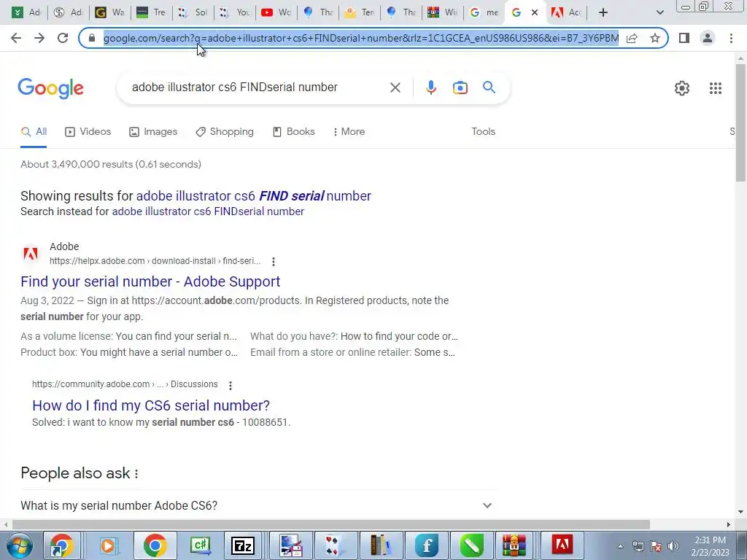Open the Adobe taskbar icon
Screen dimensions: 747x560
click(562, 545)
